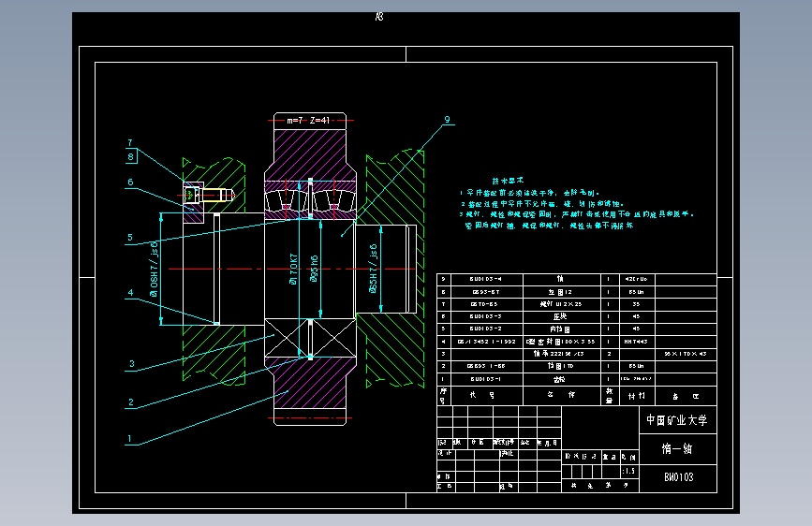Select part callout number 5
The width and height of the screenshot is (812, 526).
click(x=130, y=238)
